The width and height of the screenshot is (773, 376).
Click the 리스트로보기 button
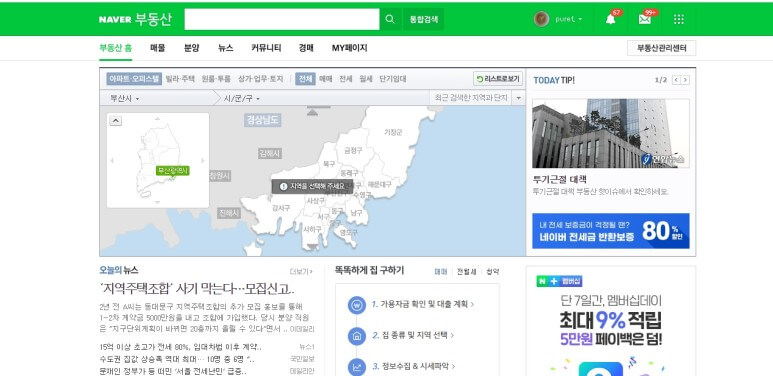point(498,79)
